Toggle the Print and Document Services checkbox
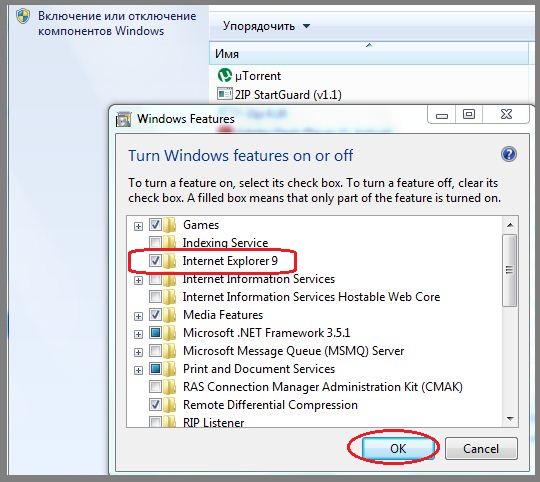 coord(155,369)
